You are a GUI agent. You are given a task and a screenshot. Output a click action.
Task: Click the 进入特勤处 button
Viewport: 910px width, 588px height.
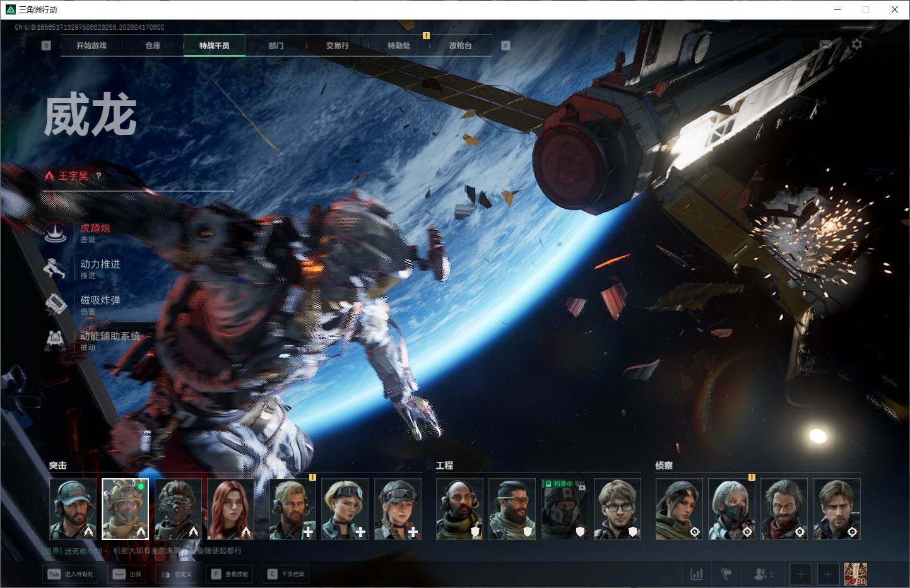pos(71,574)
